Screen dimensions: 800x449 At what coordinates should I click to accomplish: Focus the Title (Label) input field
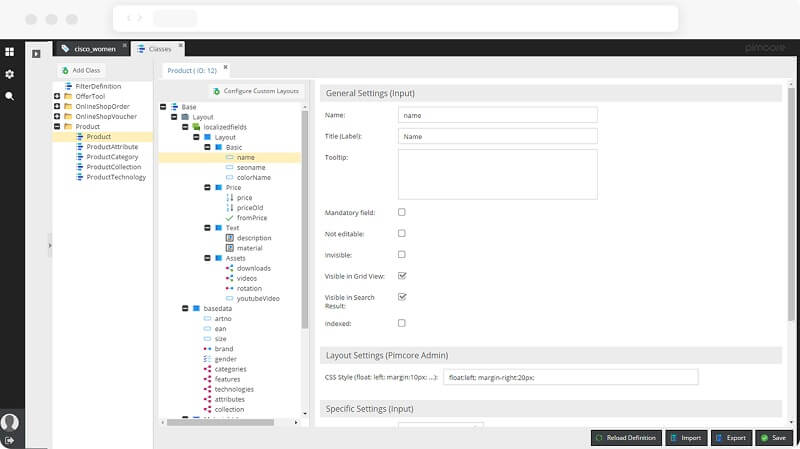point(497,136)
